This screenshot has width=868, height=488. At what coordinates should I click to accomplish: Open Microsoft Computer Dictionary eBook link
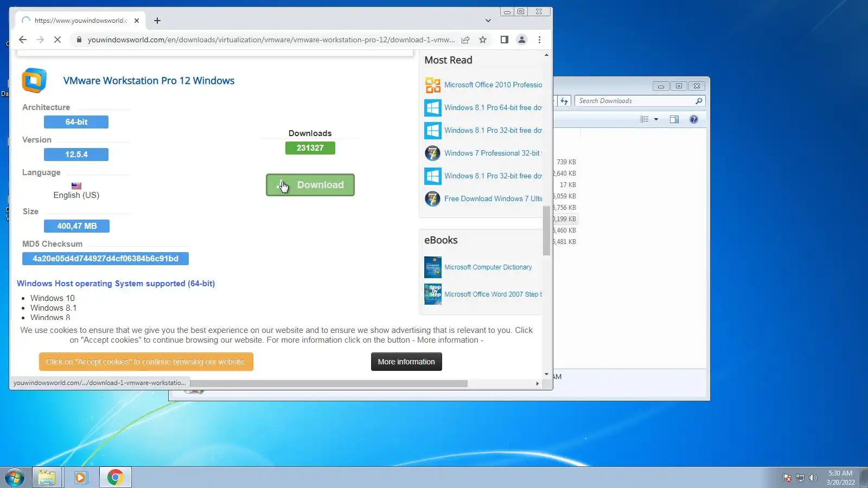(x=488, y=267)
